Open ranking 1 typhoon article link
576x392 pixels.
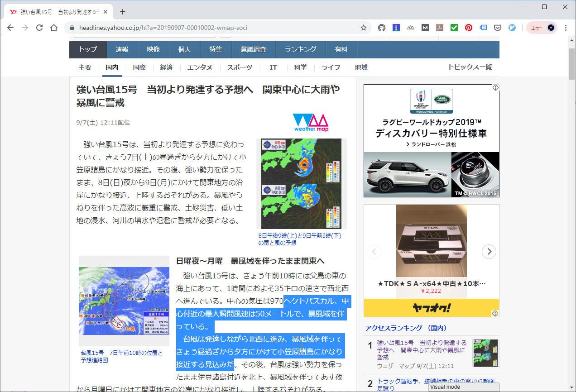pos(422,350)
